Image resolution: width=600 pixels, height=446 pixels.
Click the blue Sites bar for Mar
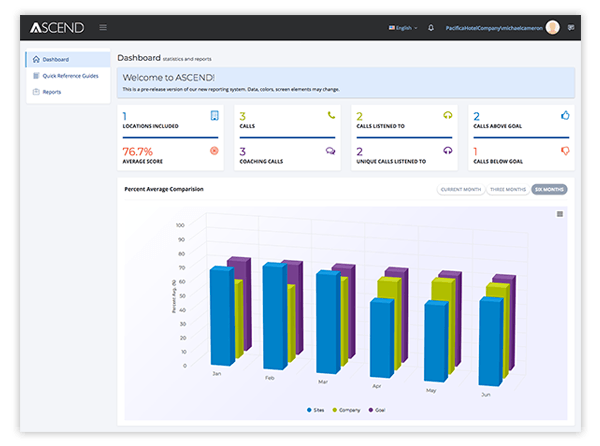[328, 322]
